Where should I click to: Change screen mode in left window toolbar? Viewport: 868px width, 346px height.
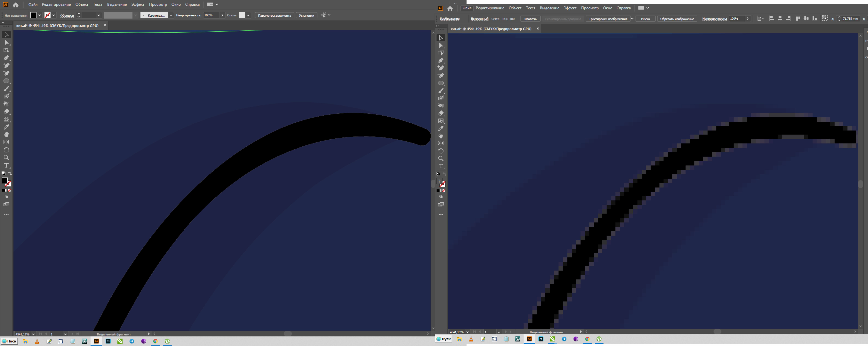6,204
